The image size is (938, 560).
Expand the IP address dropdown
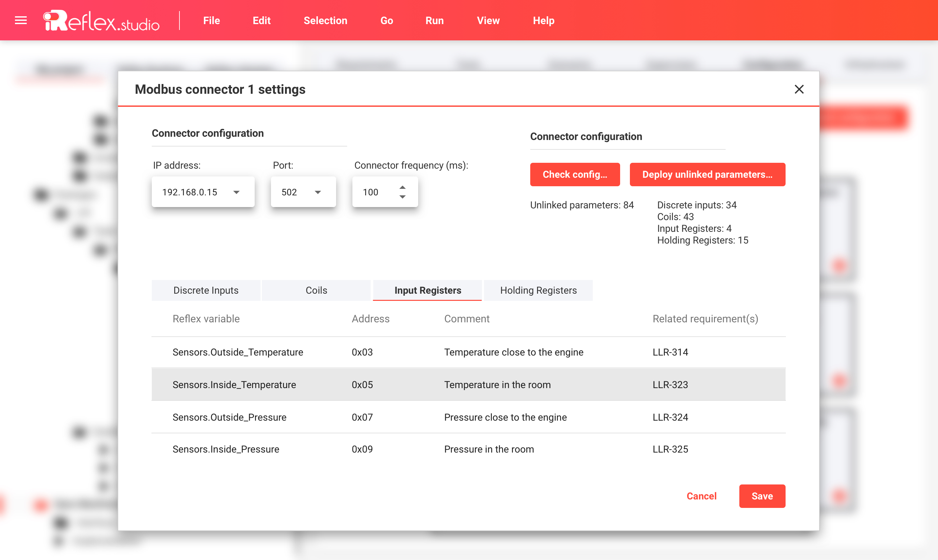(236, 192)
